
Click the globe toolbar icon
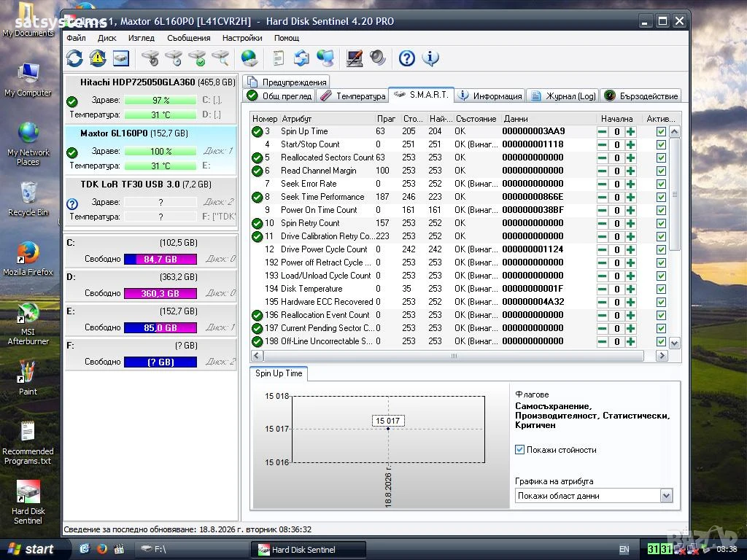(249, 58)
